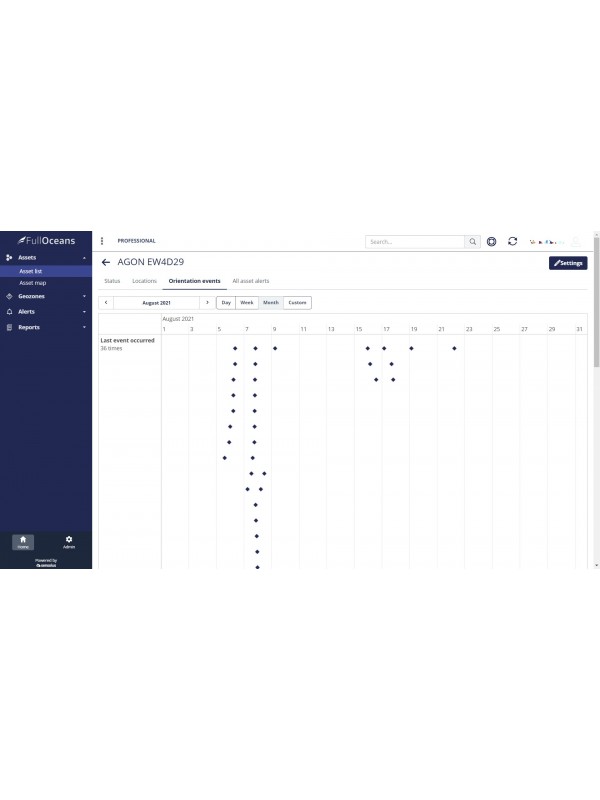The image size is (600, 800).
Task: Open the All asset alerts tab
Action: [250, 281]
